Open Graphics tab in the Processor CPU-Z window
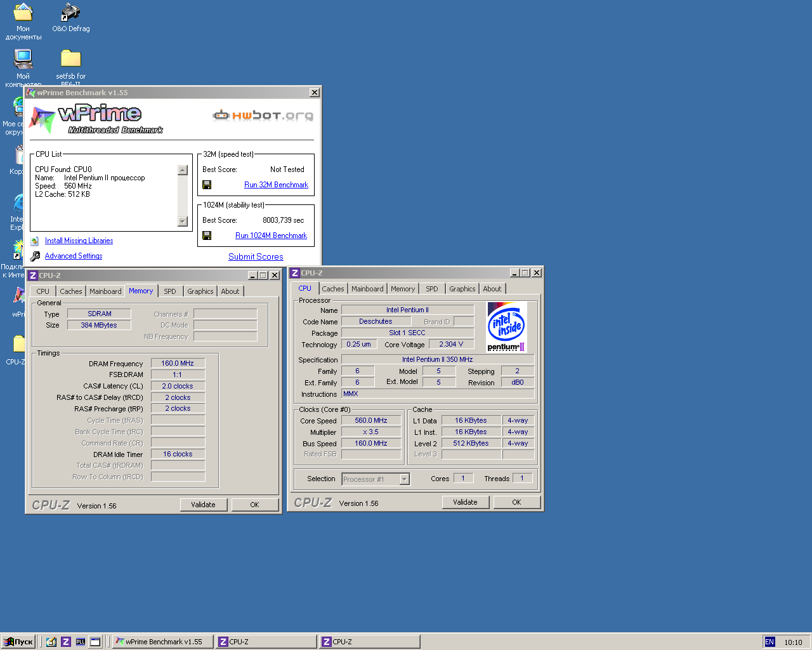Viewport: 812px width, 650px height. click(x=462, y=289)
